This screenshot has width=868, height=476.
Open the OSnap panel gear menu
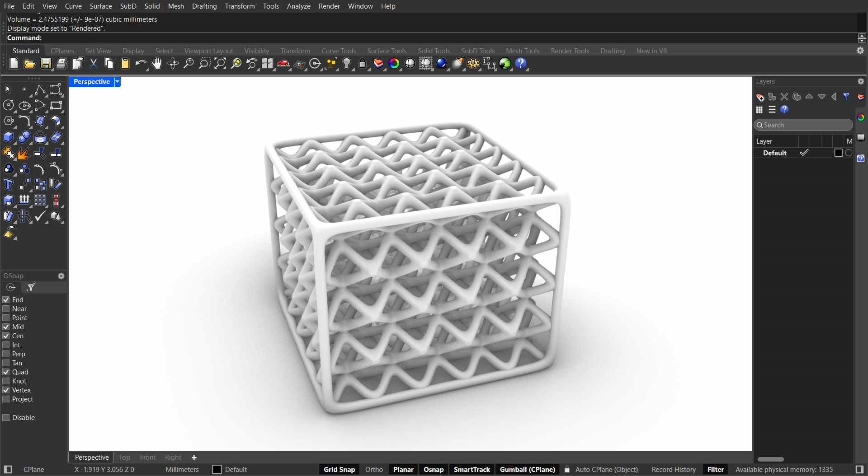(x=61, y=276)
